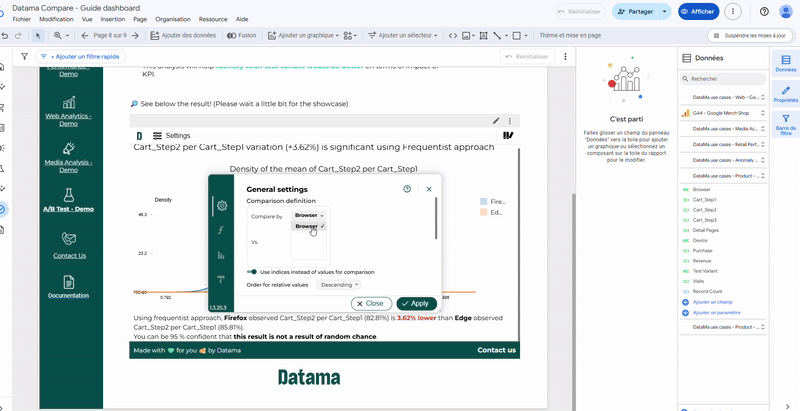The height and width of the screenshot is (411, 800).
Task: Open the Ressource menu
Action: point(213,19)
